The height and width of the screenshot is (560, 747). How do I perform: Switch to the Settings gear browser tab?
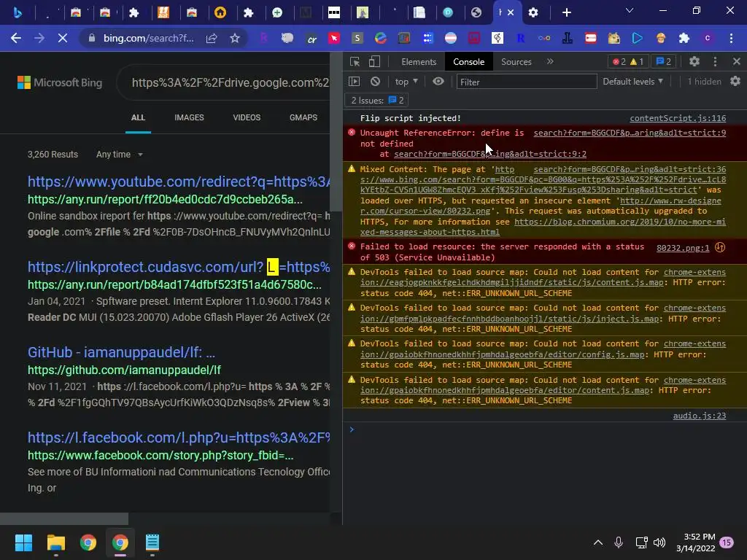point(533,12)
